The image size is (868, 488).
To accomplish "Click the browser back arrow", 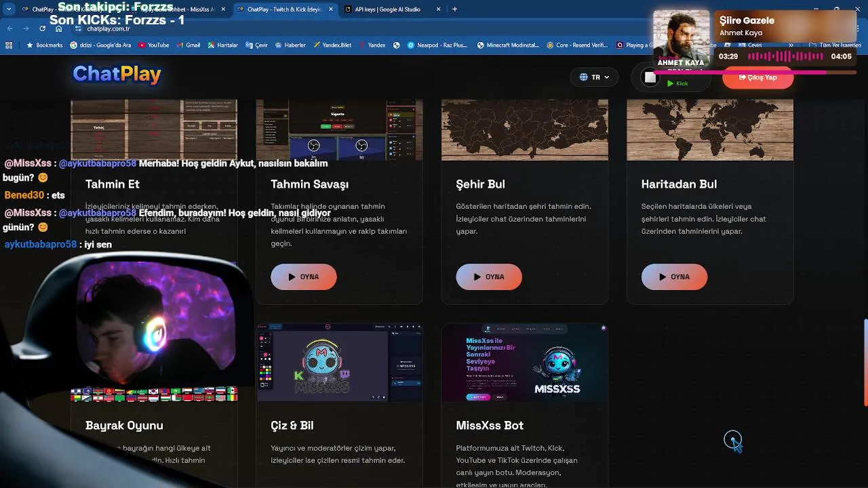I will [x=10, y=28].
